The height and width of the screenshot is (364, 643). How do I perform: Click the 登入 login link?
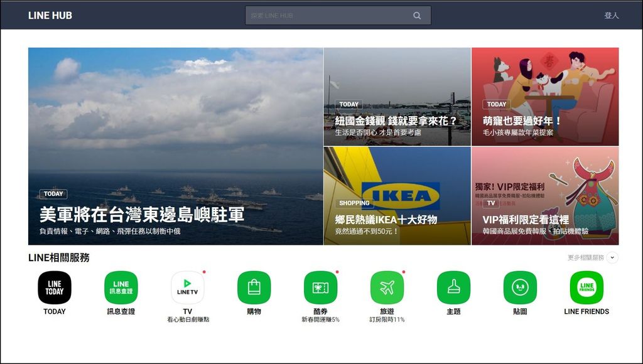[x=612, y=15]
